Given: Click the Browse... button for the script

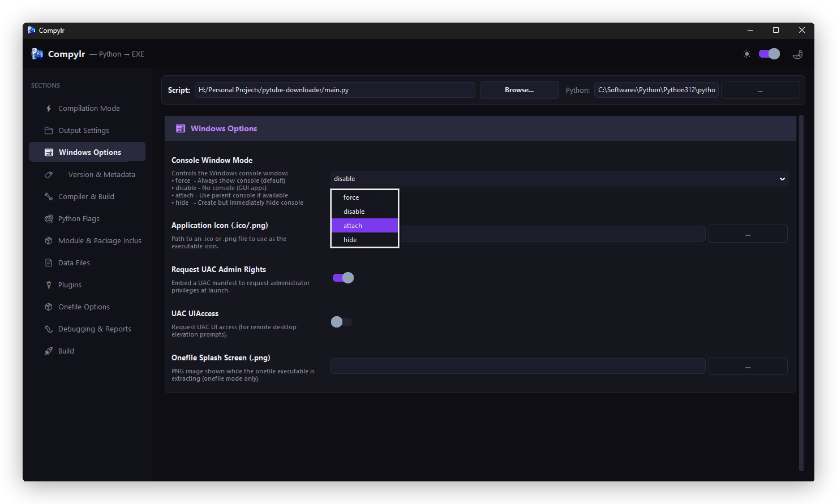Looking at the screenshot, I should click(x=520, y=90).
